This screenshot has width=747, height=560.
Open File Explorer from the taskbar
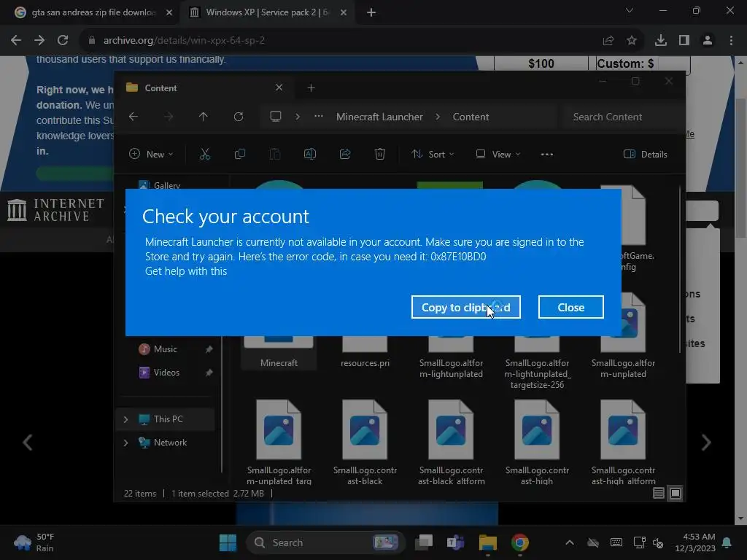[x=488, y=542]
